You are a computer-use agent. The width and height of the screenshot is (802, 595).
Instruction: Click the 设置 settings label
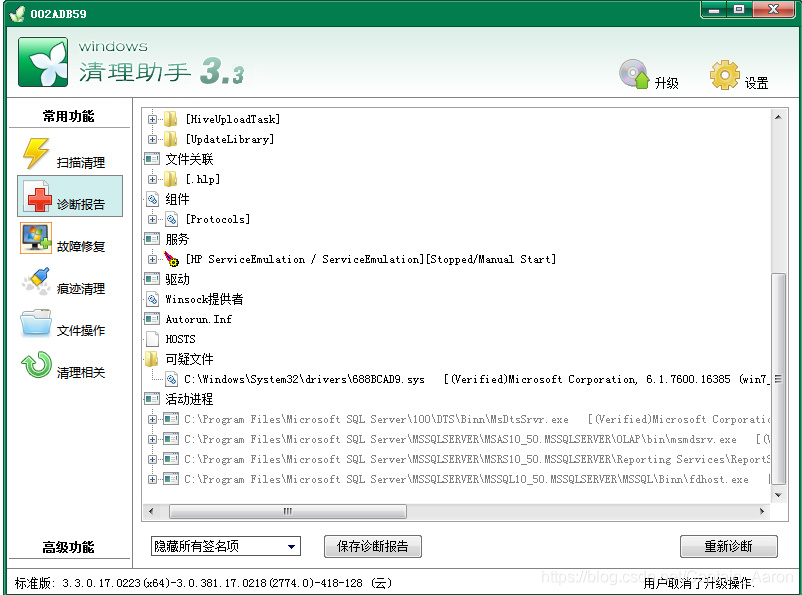pyautogui.click(x=756, y=83)
